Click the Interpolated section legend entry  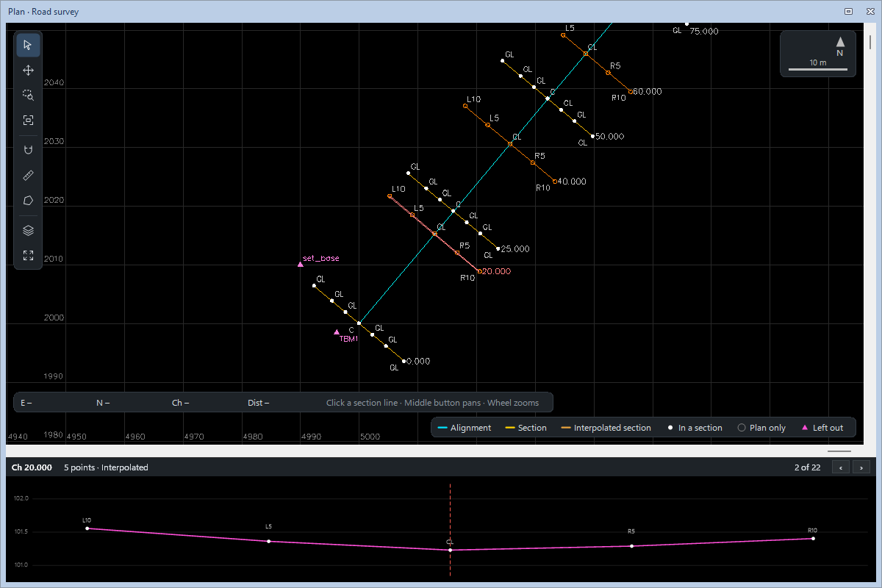tap(606, 428)
